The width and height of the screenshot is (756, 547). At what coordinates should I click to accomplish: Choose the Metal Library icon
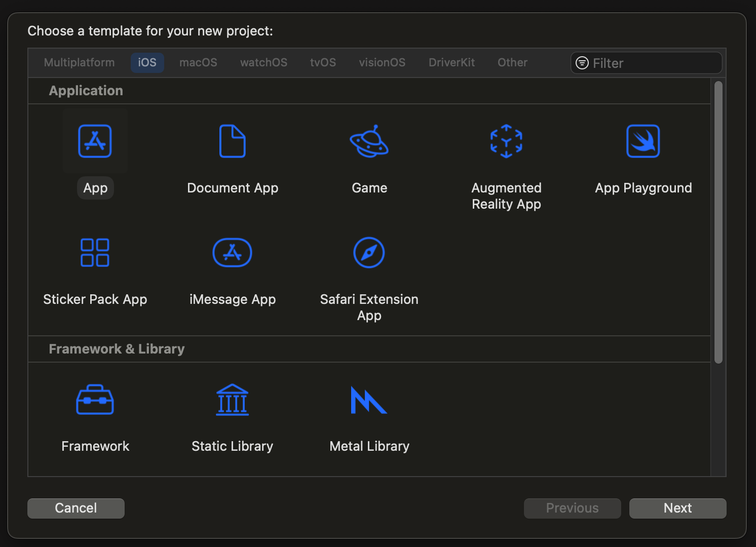coord(369,400)
